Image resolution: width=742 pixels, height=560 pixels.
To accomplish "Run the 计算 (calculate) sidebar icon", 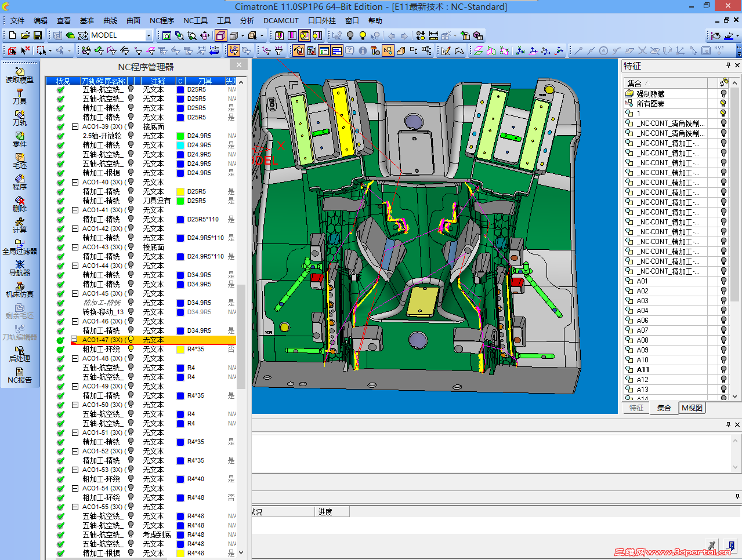I will pyautogui.click(x=20, y=225).
